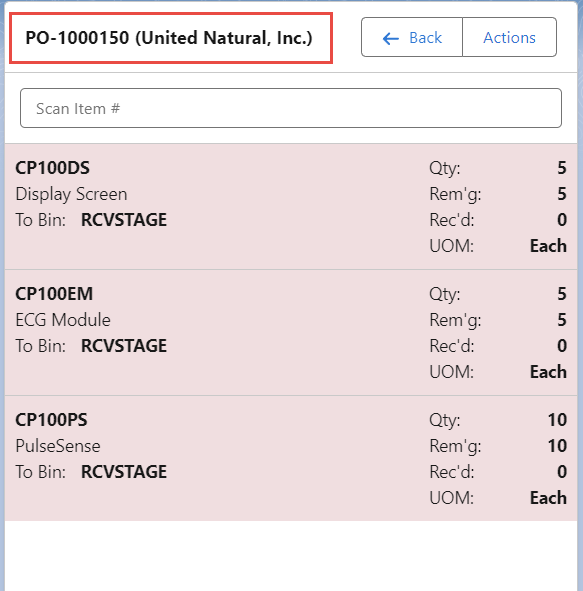
Task: Click UOM Each value for CP100PS
Action: point(548,498)
